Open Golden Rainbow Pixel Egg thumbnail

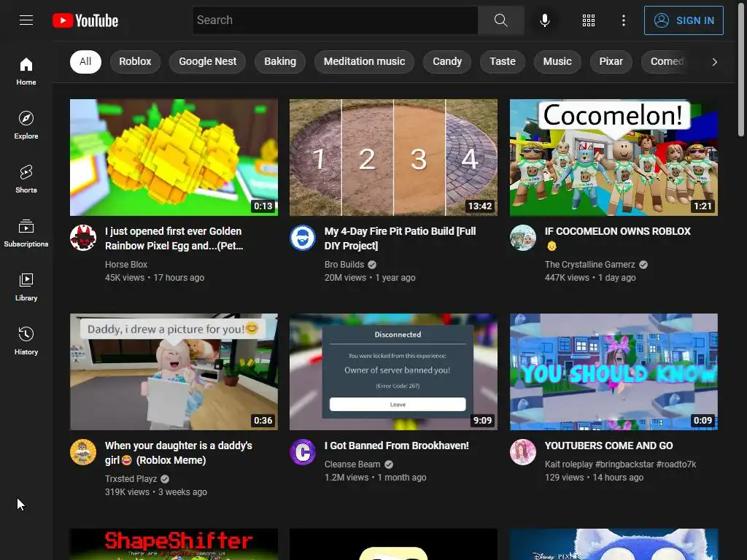pos(174,157)
